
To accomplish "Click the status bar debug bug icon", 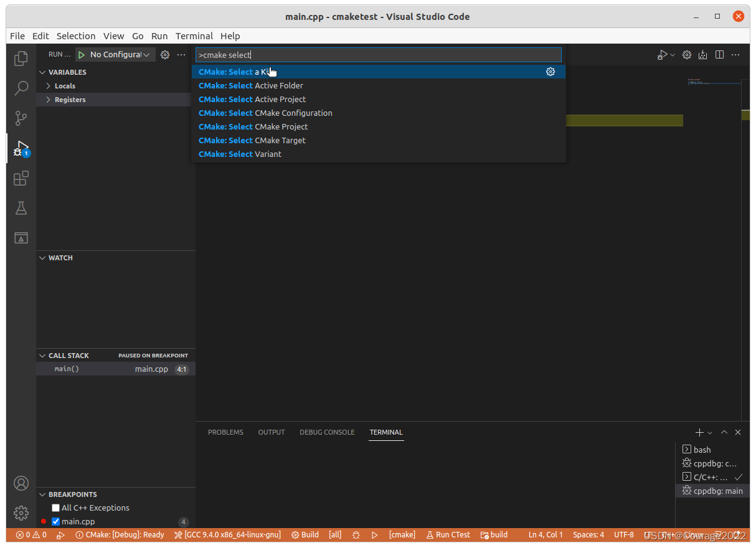I will 356,535.
